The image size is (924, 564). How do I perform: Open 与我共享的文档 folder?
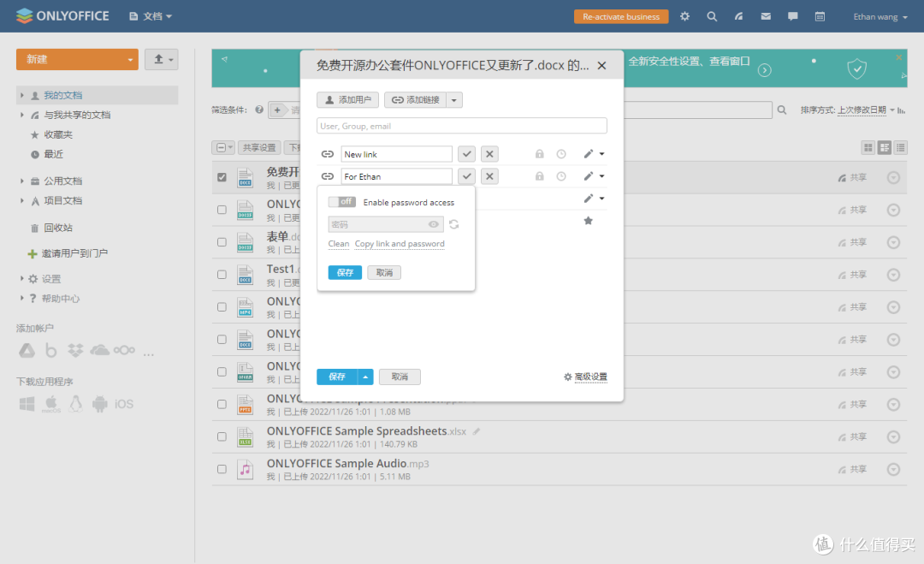click(x=77, y=115)
